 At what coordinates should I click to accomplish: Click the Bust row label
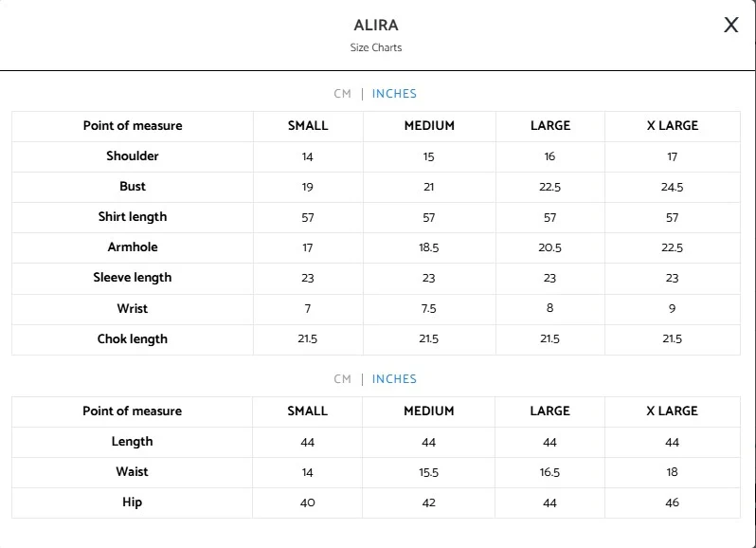click(133, 187)
